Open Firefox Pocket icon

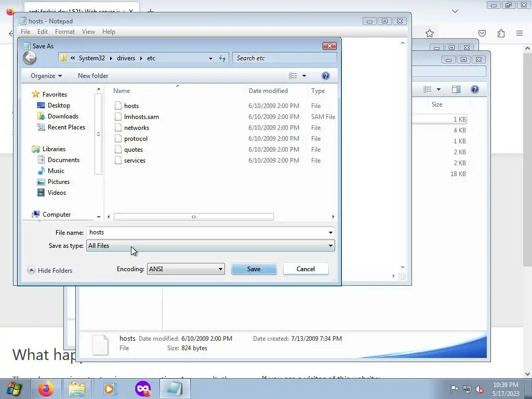[x=482, y=33]
